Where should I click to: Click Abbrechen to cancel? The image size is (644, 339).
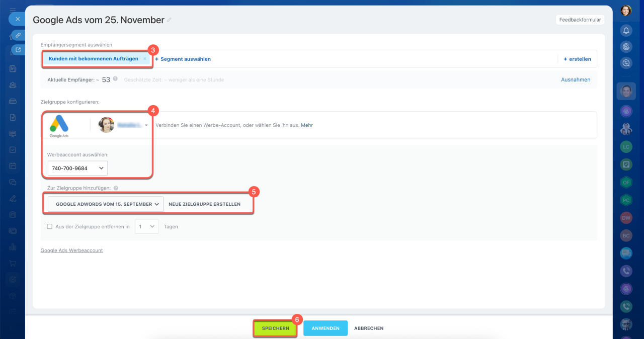(x=369, y=328)
